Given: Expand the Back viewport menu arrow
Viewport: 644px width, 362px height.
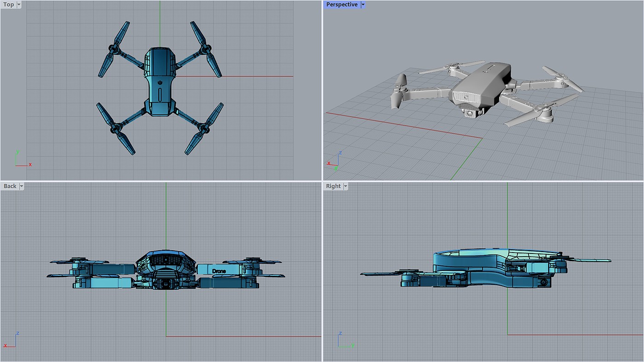Looking at the screenshot, I should click(x=22, y=186).
